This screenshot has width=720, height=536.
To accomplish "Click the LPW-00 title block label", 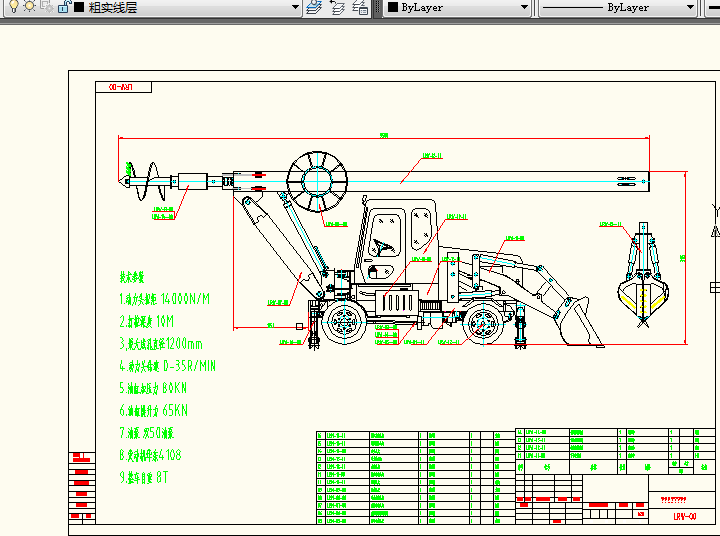I will coord(684,516).
